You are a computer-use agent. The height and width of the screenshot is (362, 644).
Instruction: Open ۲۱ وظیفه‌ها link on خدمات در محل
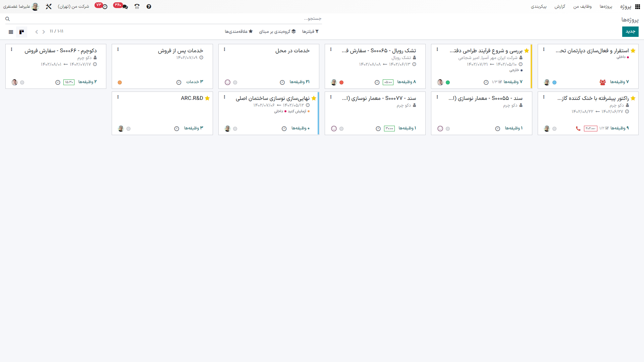coord(299,82)
